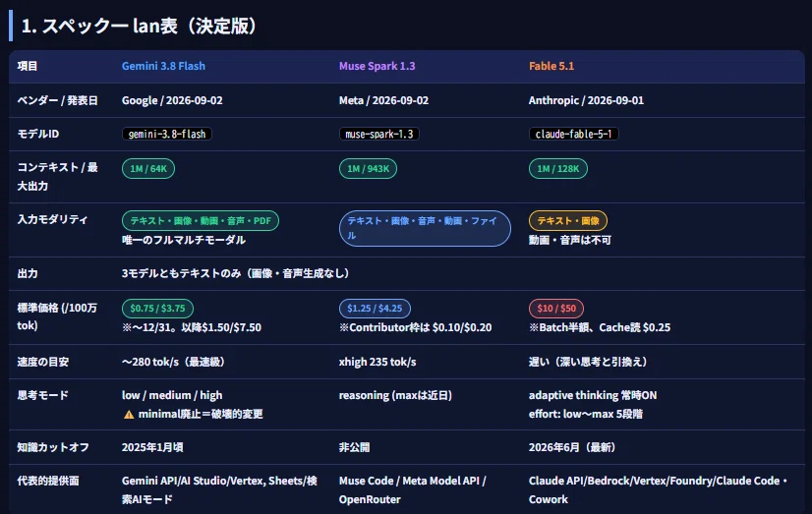The height and width of the screenshot is (514, 812).
Task: Click the 思考モード row label
Action: point(42,395)
